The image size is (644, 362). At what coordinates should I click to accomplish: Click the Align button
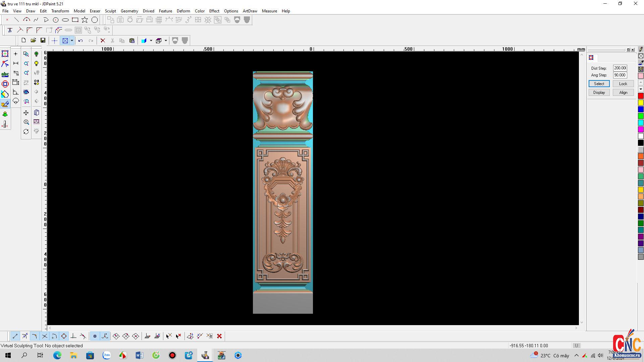click(x=623, y=93)
